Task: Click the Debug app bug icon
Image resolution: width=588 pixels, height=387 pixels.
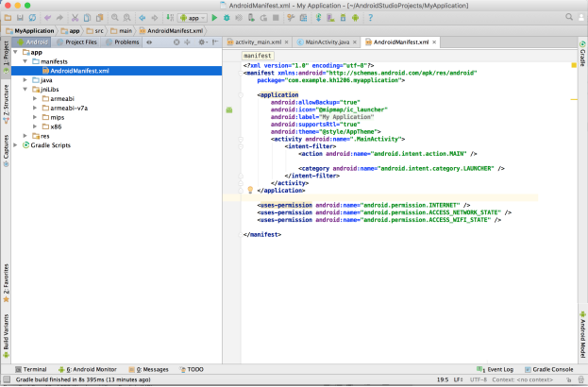Action: (x=227, y=17)
